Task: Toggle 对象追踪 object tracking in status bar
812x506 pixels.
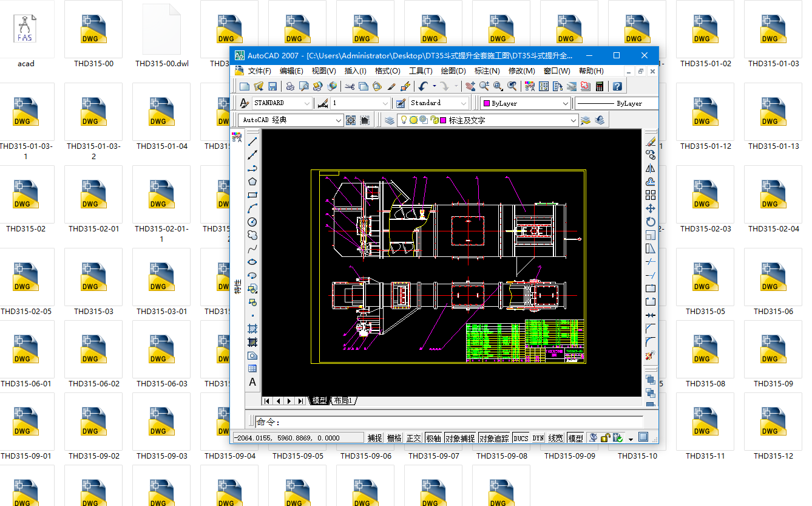Action: (494, 438)
